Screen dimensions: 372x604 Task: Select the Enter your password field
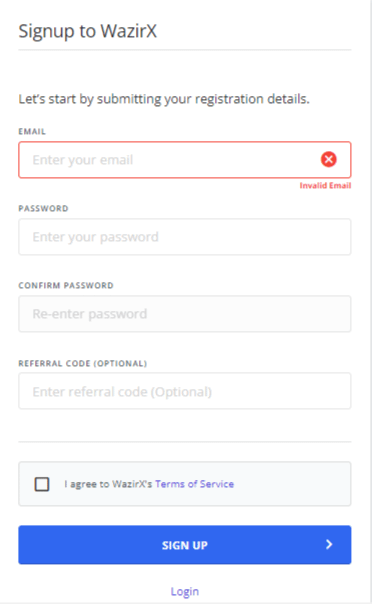click(184, 237)
